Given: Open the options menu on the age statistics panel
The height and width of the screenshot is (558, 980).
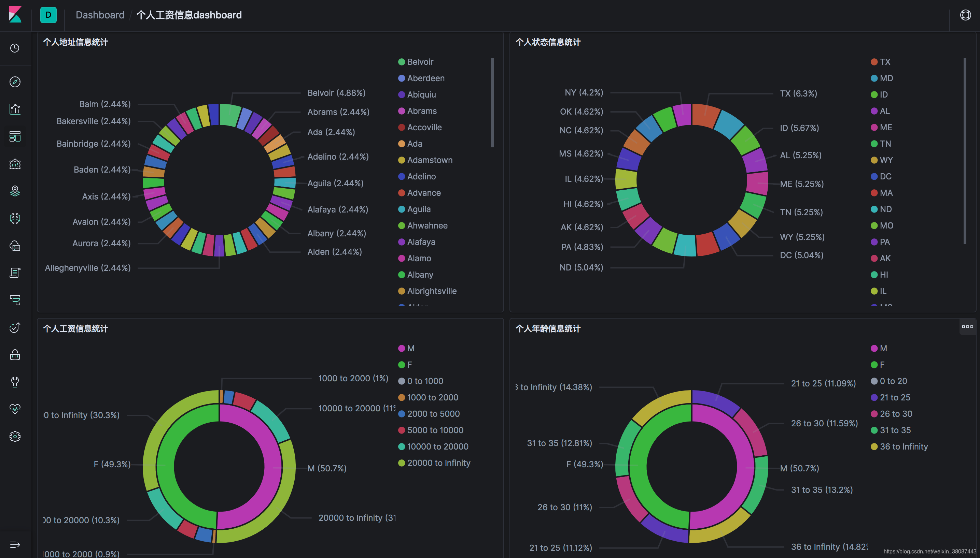Looking at the screenshot, I should tap(967, 327).
